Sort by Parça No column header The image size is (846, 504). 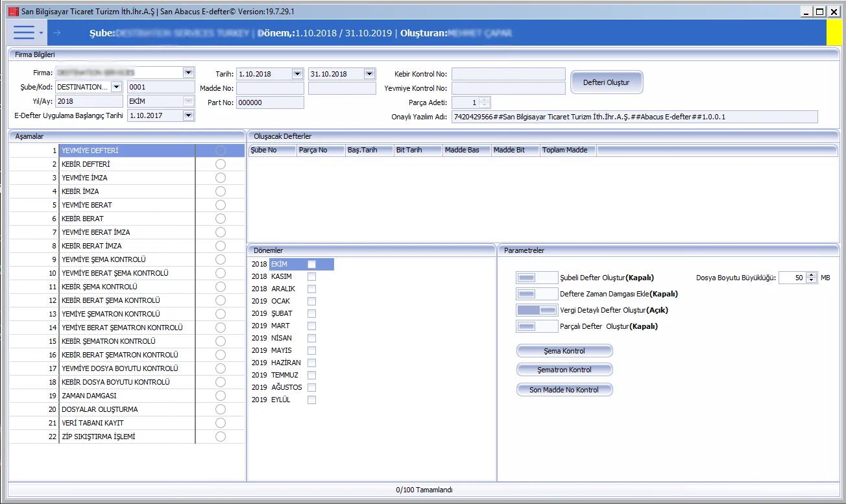[320, 150]
